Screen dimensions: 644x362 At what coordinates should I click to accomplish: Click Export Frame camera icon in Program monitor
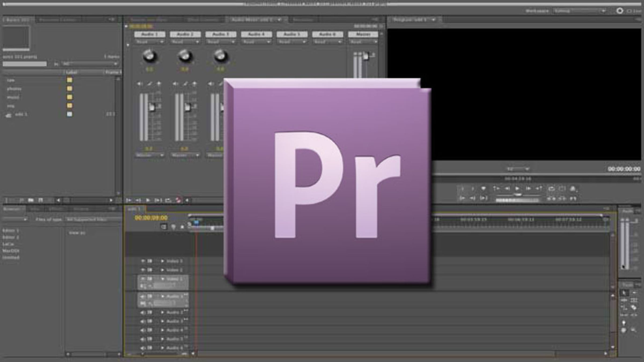[x=573, y=189]
